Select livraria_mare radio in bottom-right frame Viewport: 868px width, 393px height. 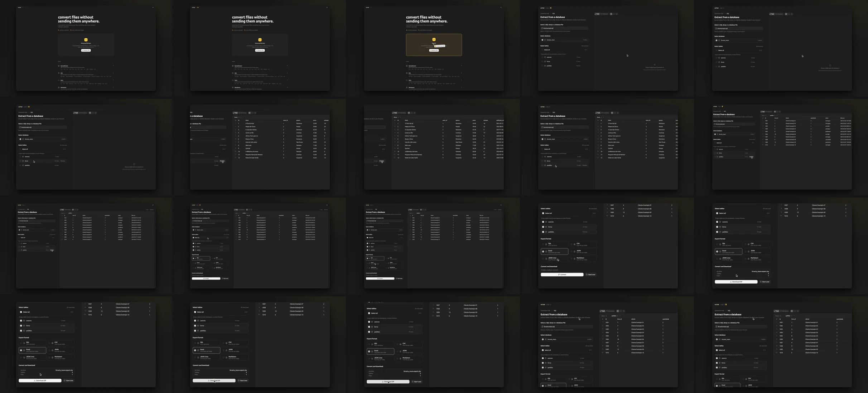point(717,339)
